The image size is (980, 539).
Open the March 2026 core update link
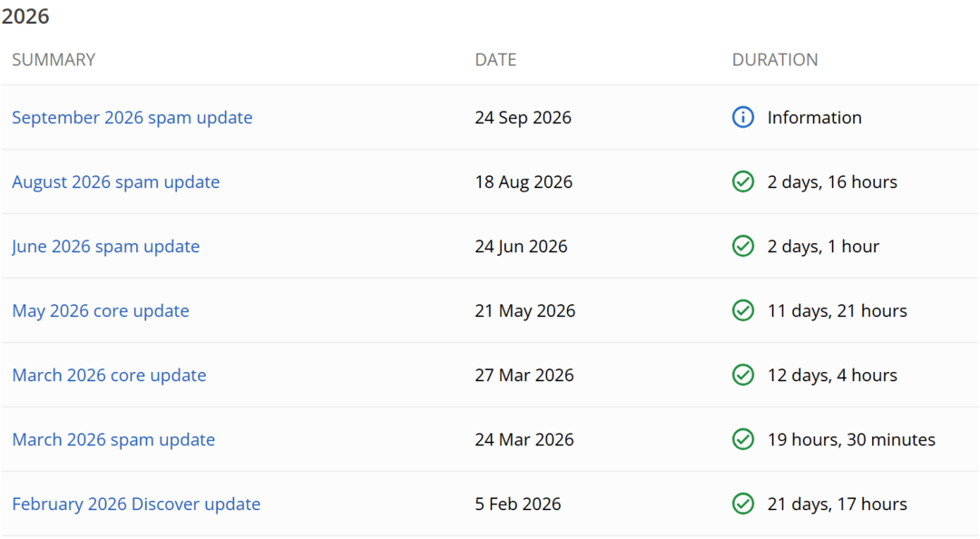coord(109,375)
